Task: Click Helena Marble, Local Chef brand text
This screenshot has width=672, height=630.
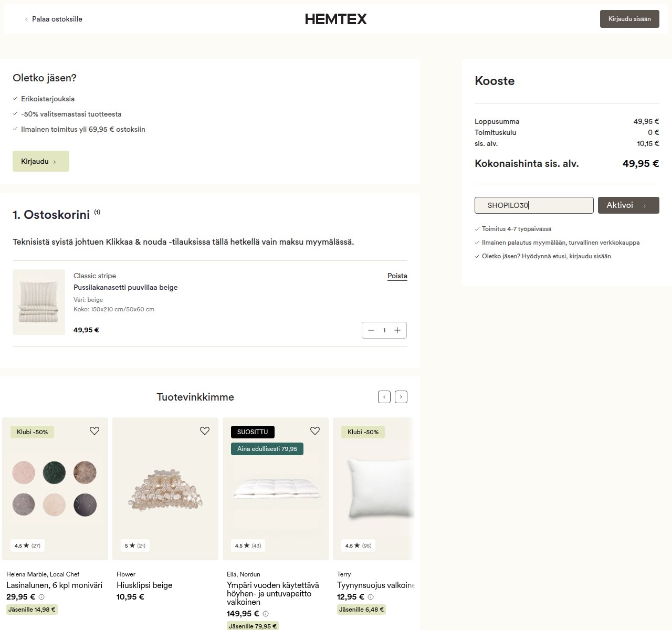Action: pos(43,574)
